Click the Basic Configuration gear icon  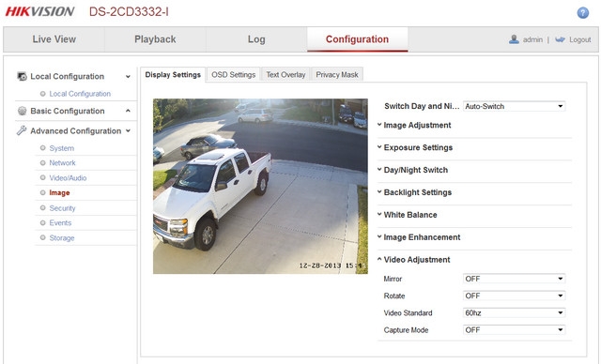(x=23, y=111)
